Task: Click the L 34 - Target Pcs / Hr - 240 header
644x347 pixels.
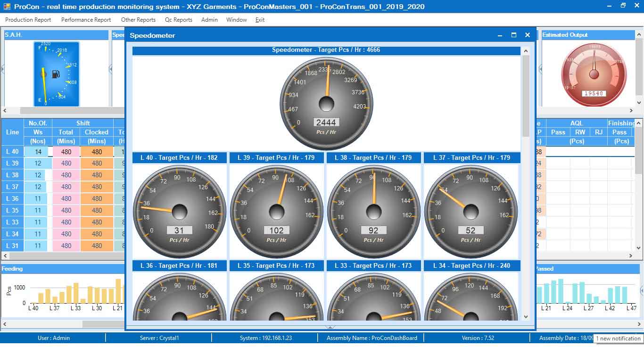Action: (471, 265)
